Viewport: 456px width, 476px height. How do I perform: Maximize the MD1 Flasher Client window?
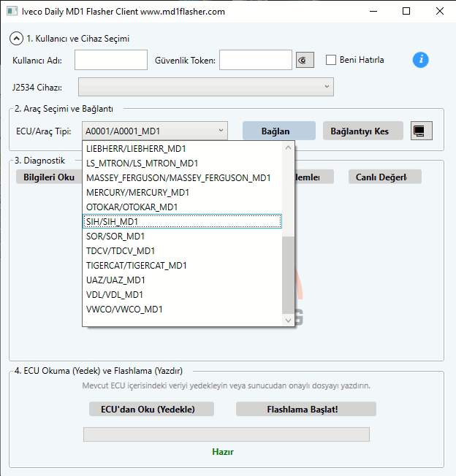click(406, 11)
